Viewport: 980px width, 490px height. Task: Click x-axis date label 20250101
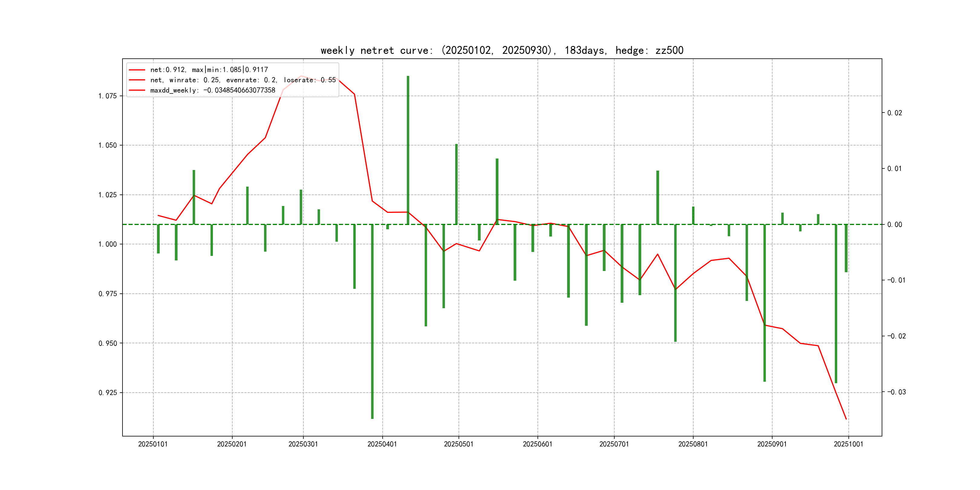[153, 444]
